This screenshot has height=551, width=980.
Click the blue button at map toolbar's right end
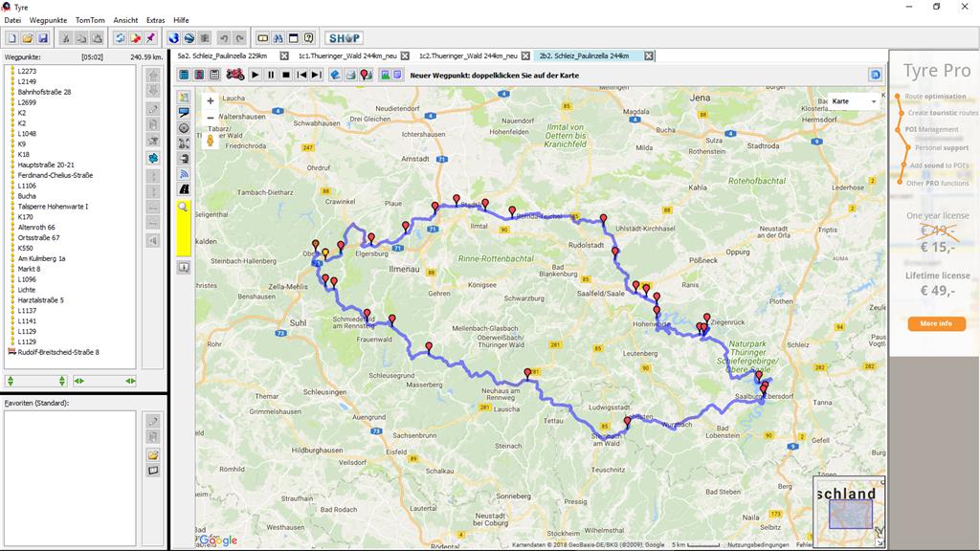(876, 75)
